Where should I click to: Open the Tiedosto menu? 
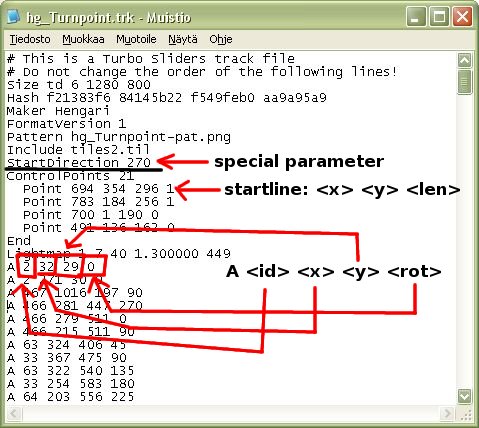point(30,39)
